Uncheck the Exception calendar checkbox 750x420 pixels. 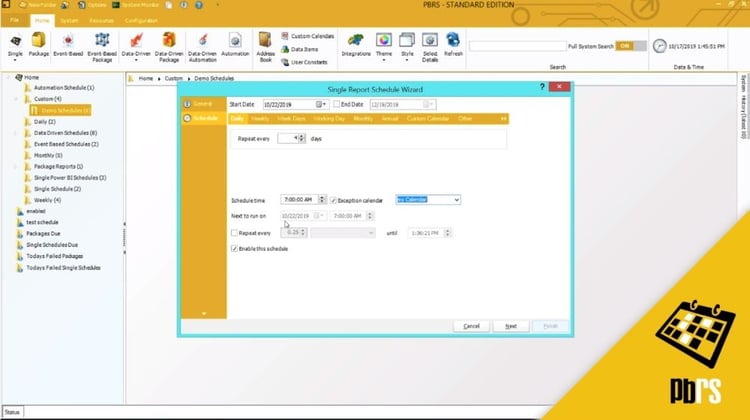pyautogui.click(x=333, y=200)
